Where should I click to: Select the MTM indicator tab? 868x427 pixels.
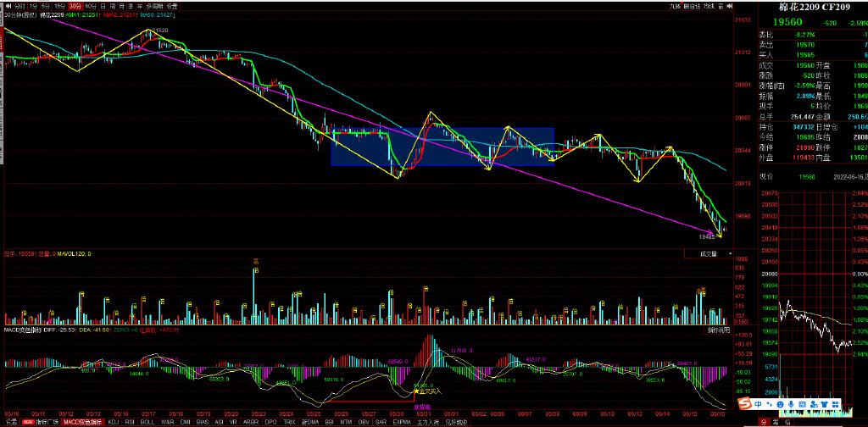(x=346, y=422)
